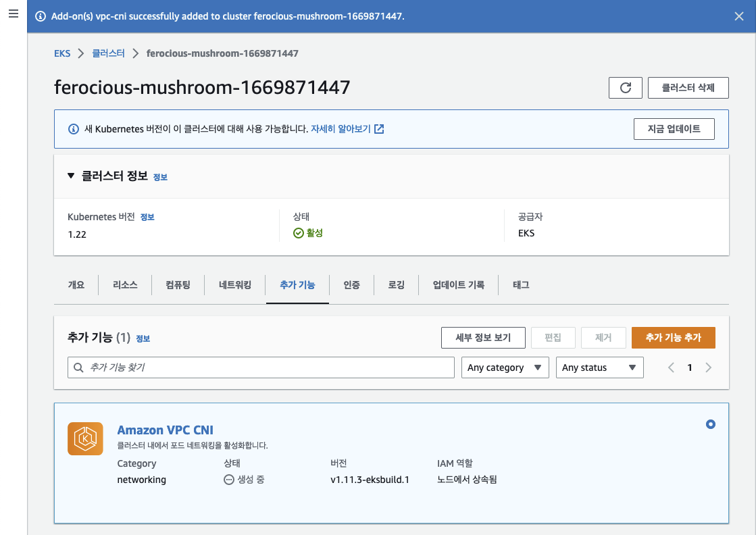Viewport: 756px width, 535px height.
Task: Open the 태그 tab
Action: coord(521,285)
